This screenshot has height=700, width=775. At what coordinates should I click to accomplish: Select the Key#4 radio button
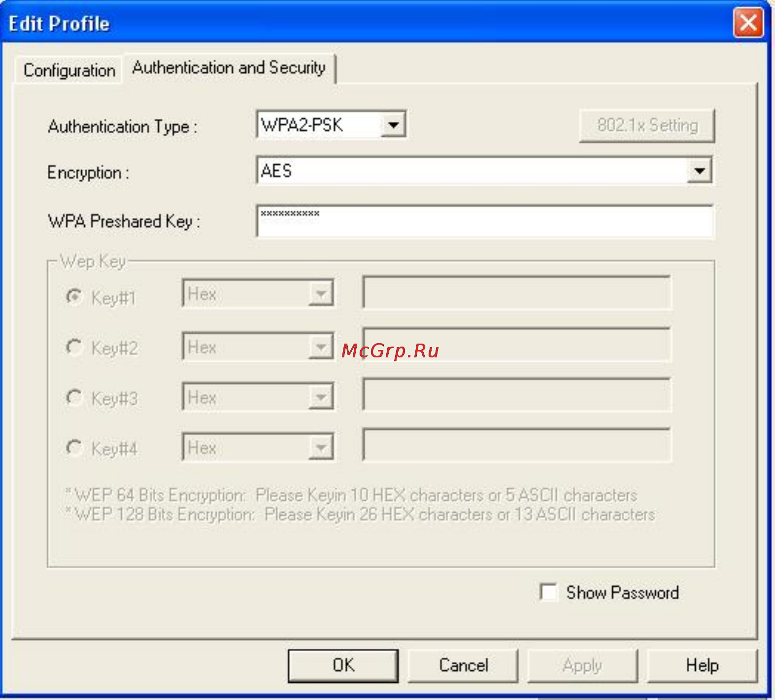tap(74, 448)
